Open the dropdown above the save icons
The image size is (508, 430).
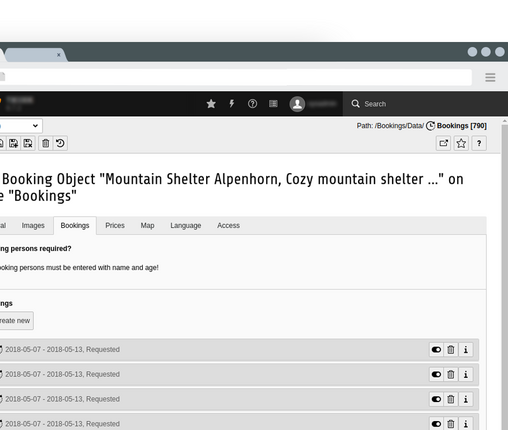21,126
